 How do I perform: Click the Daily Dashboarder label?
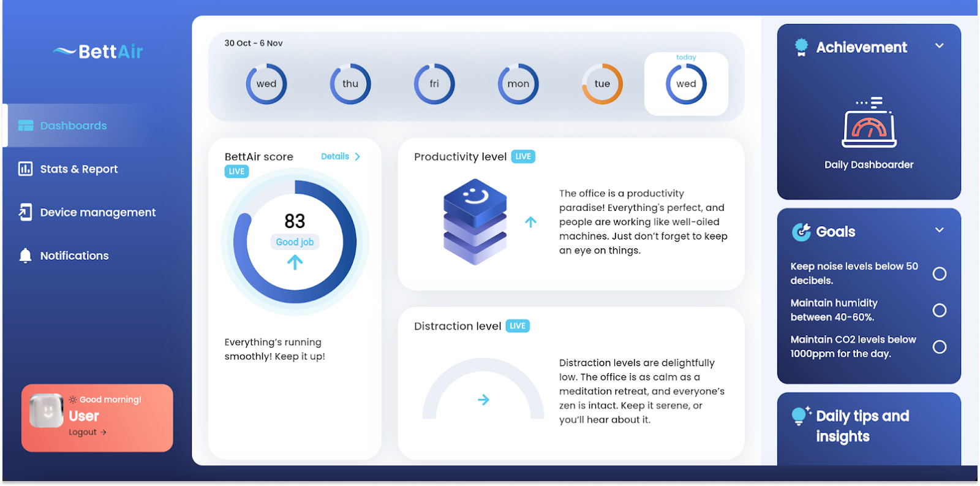click(x=869, y=165)
